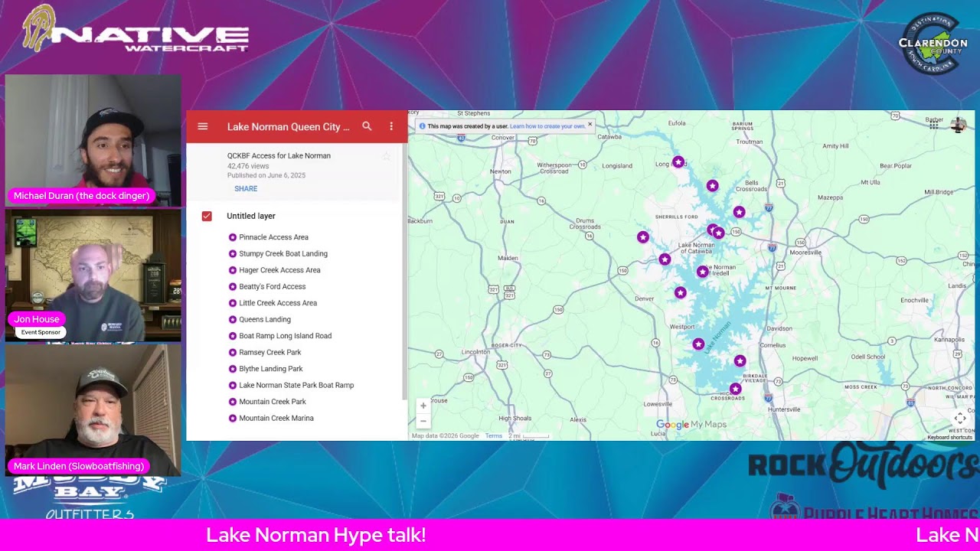The image size is (980, 551).
Task: Select Little Creek Access Area
Action: pyautogui.click(x=278, y=303)
